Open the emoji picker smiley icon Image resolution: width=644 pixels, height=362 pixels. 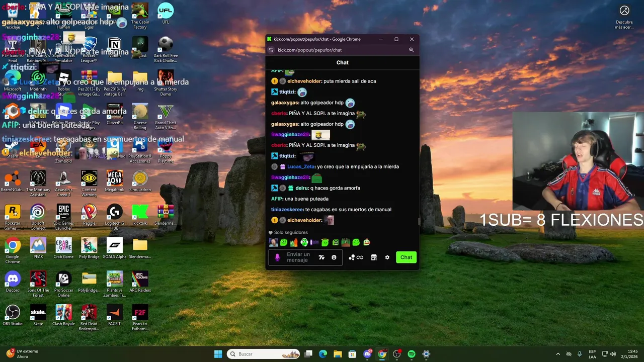(x=334, y=257)
